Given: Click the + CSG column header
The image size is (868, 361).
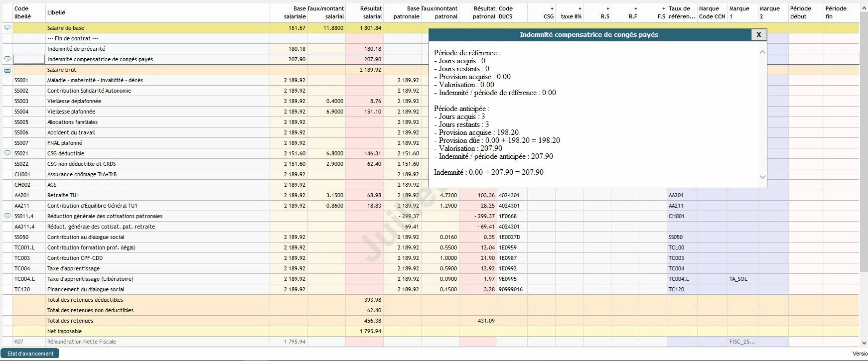Looking at the screenshot, I should click(x=542, y=12).
